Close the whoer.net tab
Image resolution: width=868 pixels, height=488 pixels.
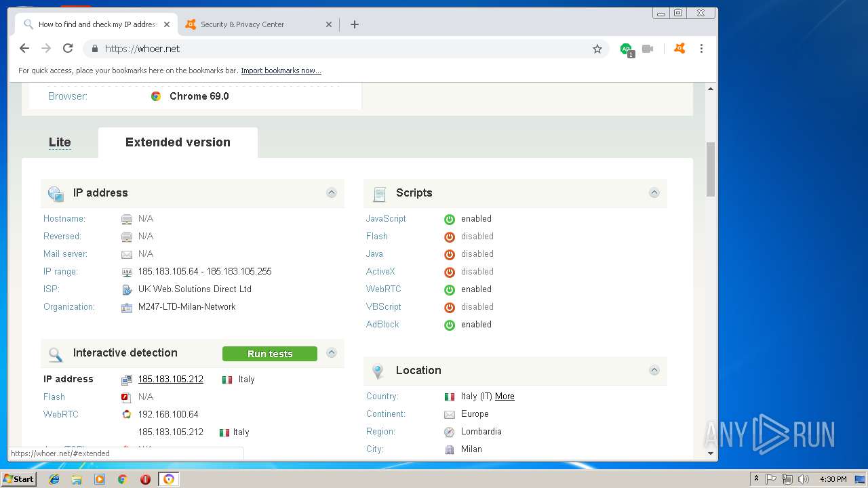point(167,24)
